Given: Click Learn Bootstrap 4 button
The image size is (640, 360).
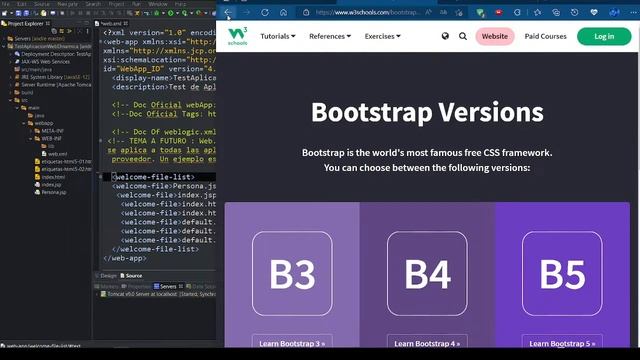Looking at the screenshot, I should coord(427,342).
